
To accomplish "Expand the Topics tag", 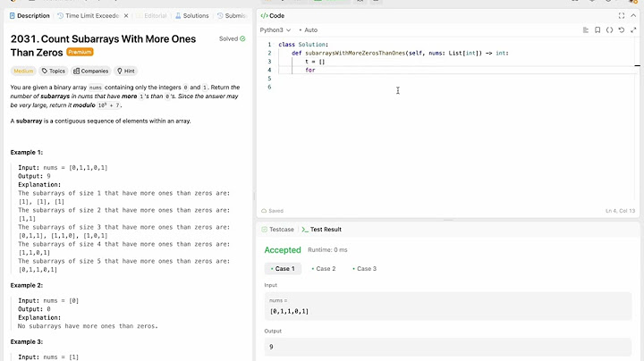I will (54, 71).
